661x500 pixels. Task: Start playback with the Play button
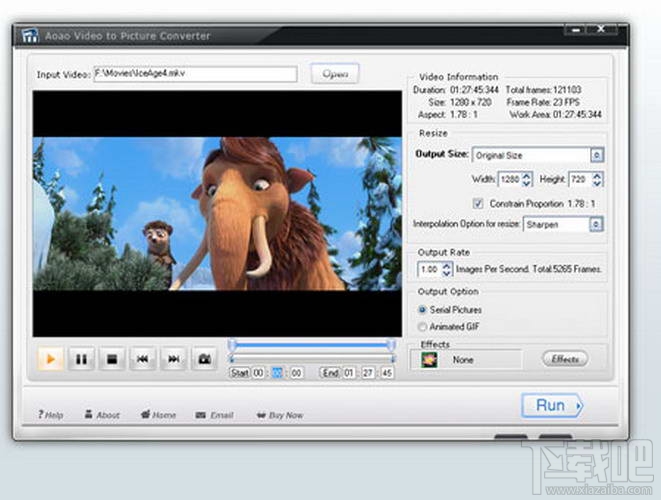50,359
